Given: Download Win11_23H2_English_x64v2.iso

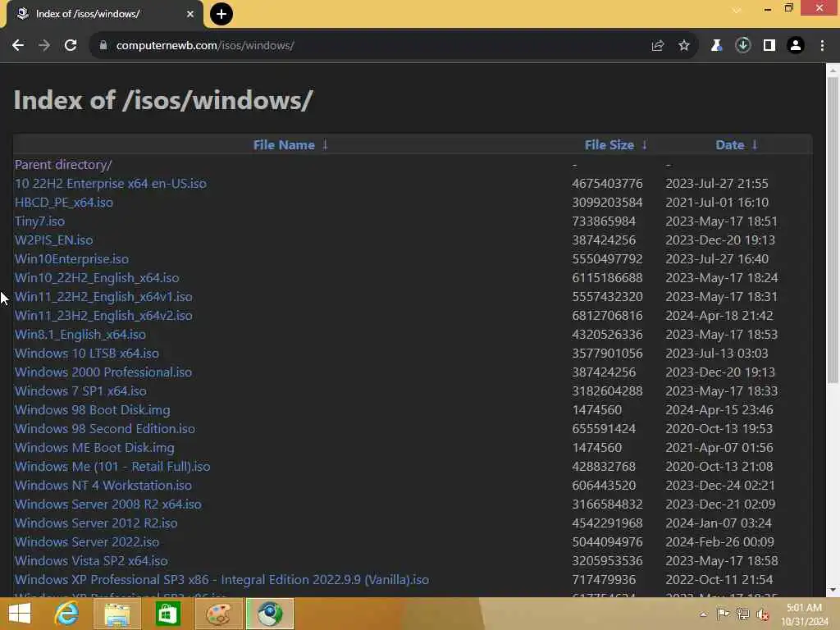Looking at the screenshot, I should [x=103, y=316].
